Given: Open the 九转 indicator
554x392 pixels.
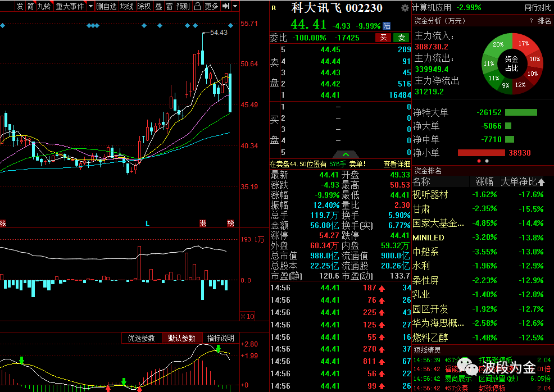Looking at the screenshot, I should [44, 6].
